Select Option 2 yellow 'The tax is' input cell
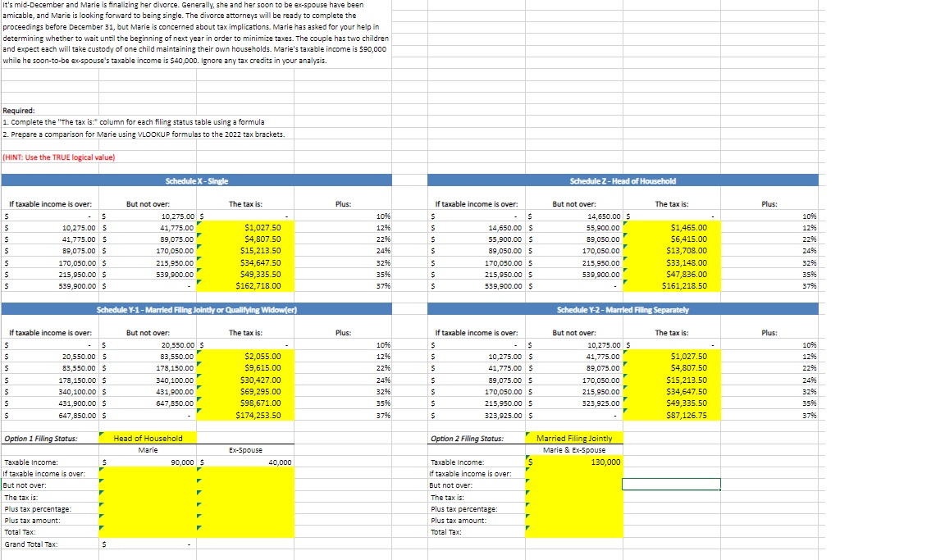 click(573, 498)
